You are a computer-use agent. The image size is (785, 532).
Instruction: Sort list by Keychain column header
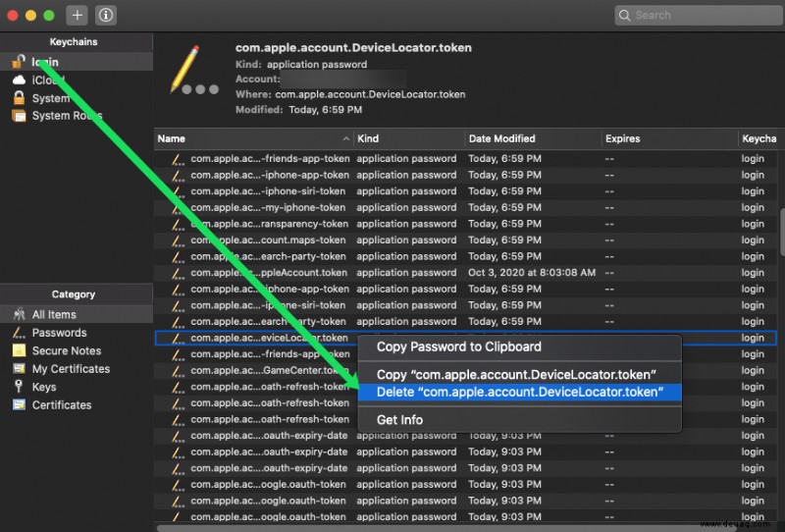click(x=759, y=138)
